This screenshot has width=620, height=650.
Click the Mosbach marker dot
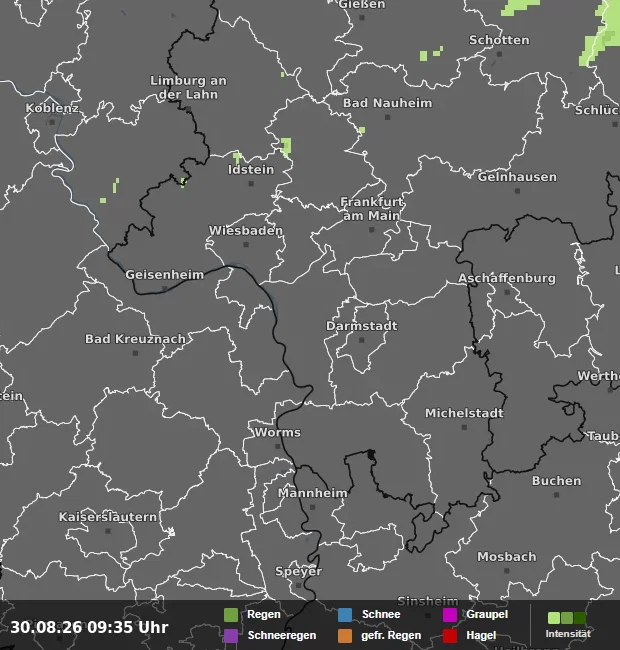[x=506, y=571]
